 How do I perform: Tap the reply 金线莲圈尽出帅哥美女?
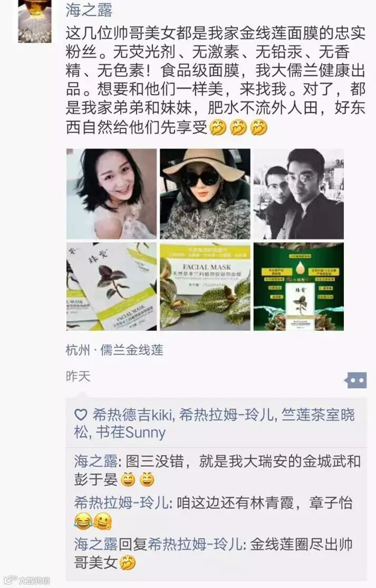(x=213, y=553)
